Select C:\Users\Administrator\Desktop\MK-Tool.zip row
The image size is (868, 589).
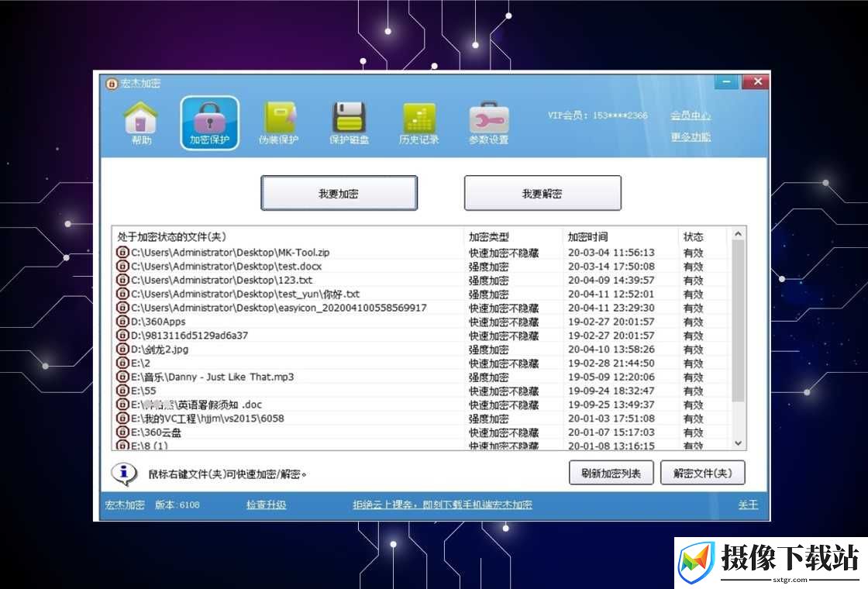[421, 253]
